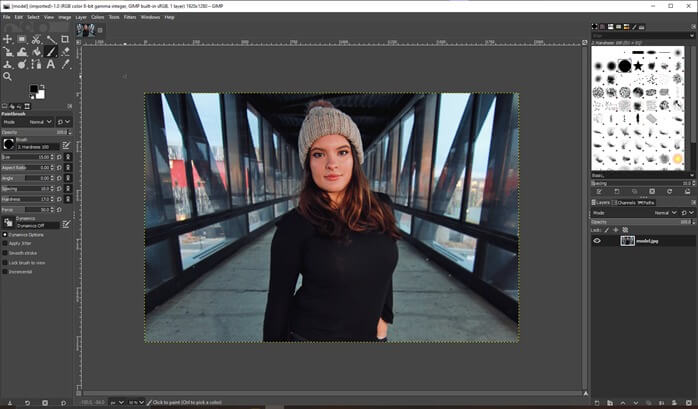698x409 pixels.
Task: Adjust the layer Opacity slider
Action: (x=643, y=221)
